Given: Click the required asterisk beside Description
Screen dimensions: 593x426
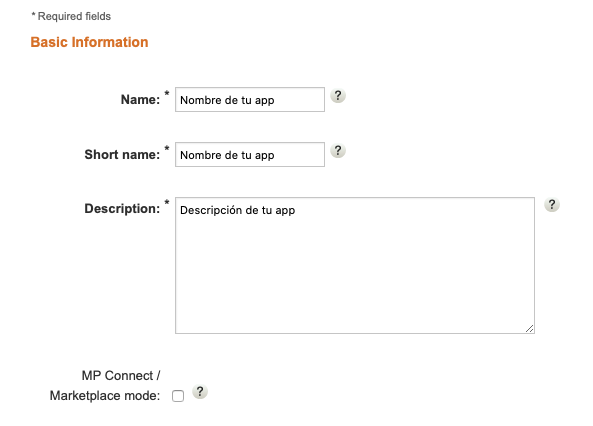Looking at the screenshot, I should click(167, 202).
